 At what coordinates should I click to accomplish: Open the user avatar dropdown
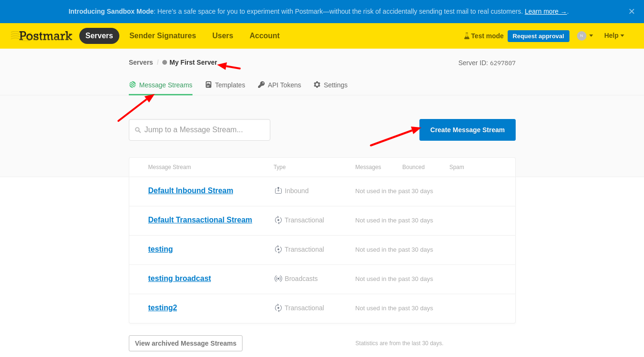point(585,36)
